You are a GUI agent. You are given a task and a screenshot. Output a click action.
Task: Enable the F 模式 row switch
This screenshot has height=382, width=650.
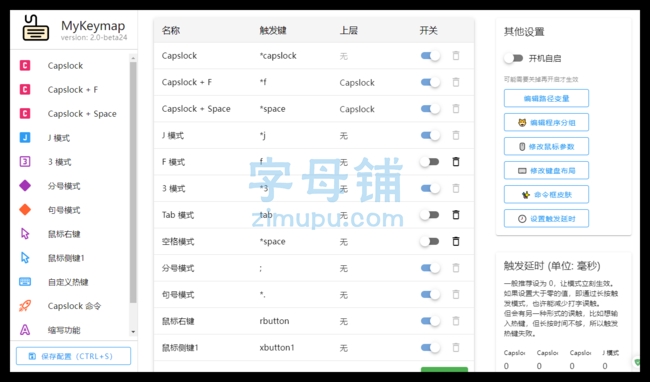[429, 162]
